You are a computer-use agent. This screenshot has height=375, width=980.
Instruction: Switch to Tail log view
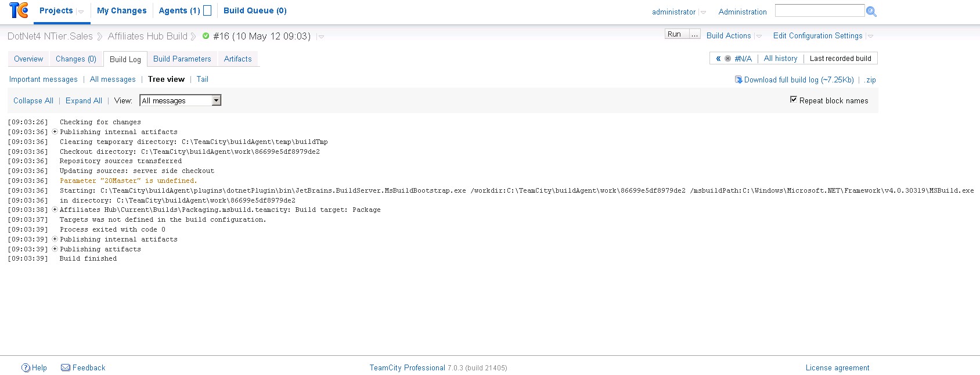click(x=203, y=79)
